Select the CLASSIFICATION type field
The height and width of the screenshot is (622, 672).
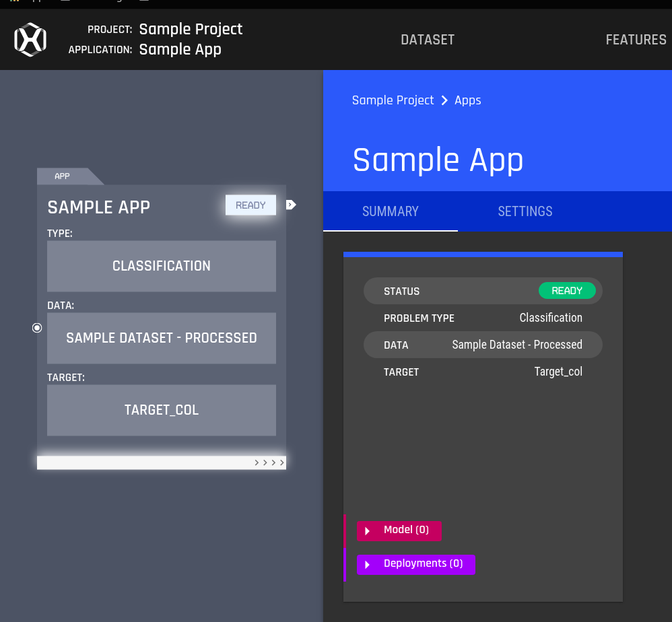(162, 266)
